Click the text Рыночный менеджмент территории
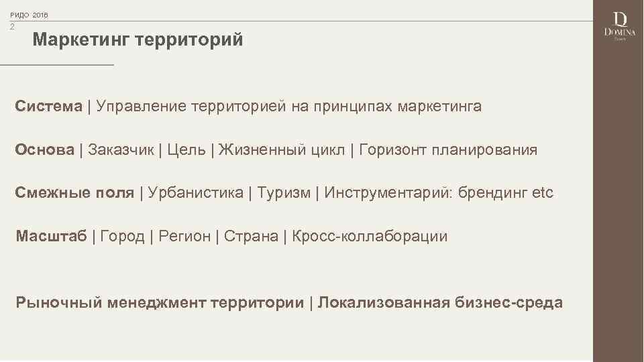644x362 pixels. pos(160,302)
